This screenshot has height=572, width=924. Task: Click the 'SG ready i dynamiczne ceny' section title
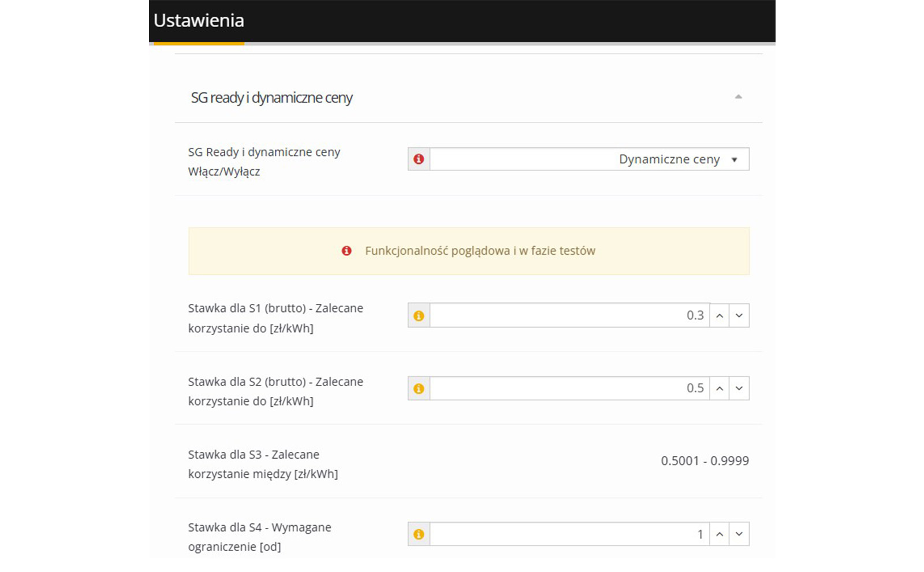(271, 98)
